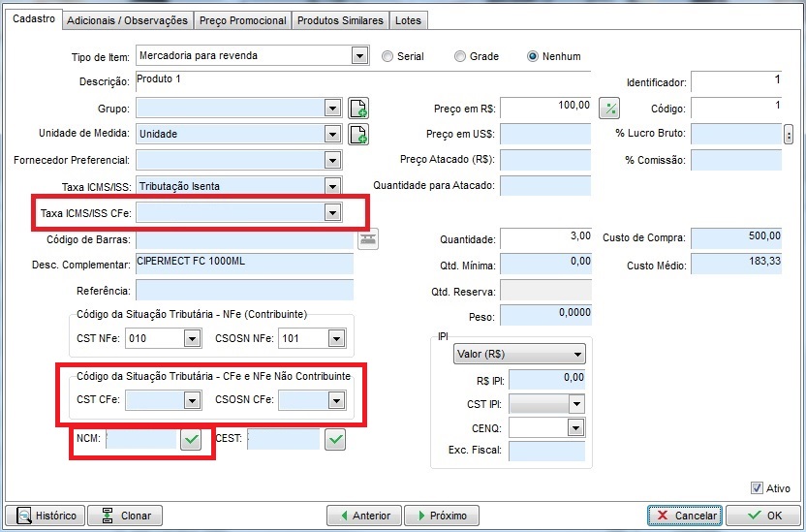
Task: Expand the CST NFe dropdown
Action: [x=192, y=338]
